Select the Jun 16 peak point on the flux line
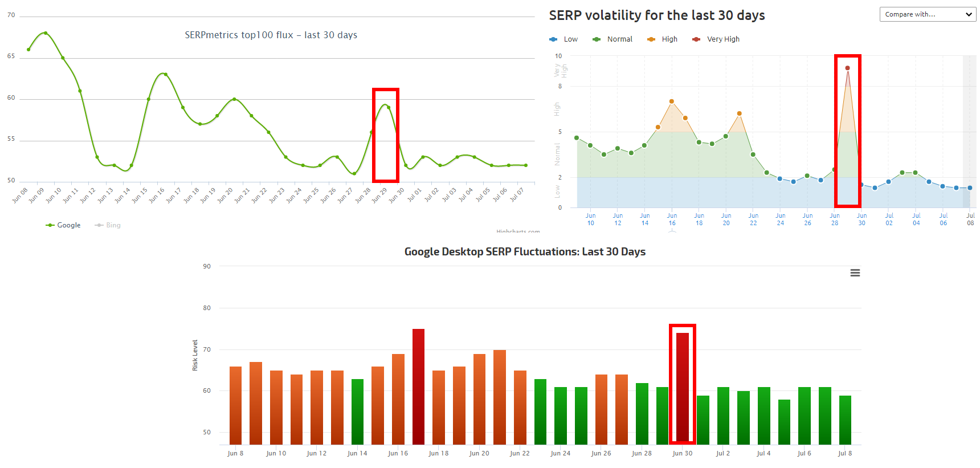 [x=165, y=74]
